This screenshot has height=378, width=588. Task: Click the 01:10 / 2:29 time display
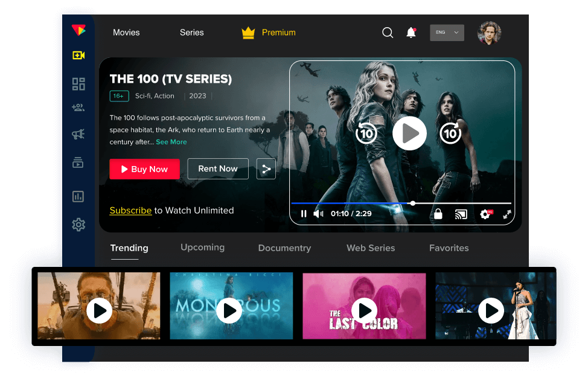click(351, 214)
